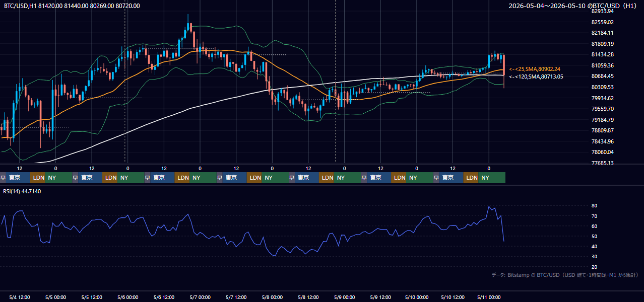Click the 80309.53 price axis label
This screenshot has height=302, width=644.
tap(602, 87)
